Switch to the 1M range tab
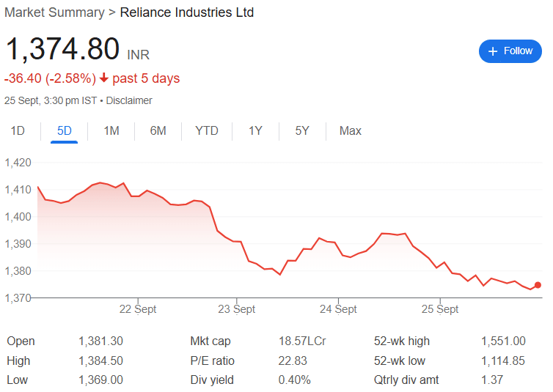The image size is (553, 392). [111, 130]
